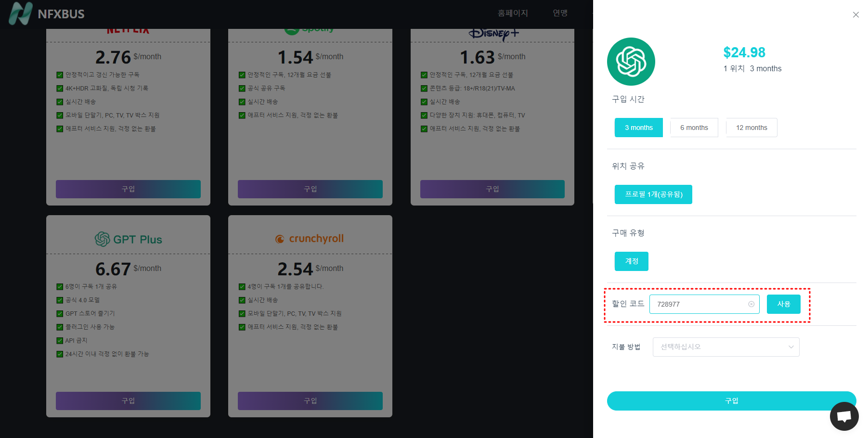Click the GPT Plus logo icon
The width and height of the screenshot is (868, 438).
pyautogui.click(x=102, y=239)
